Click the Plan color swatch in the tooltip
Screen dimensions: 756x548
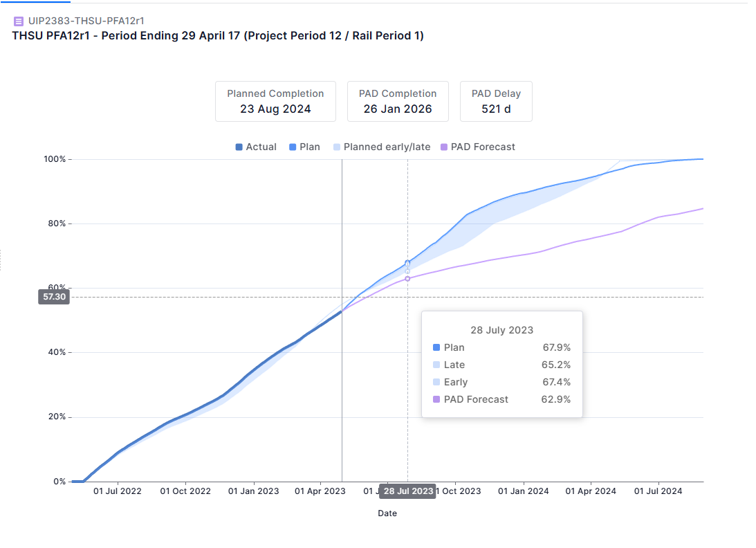436,347
